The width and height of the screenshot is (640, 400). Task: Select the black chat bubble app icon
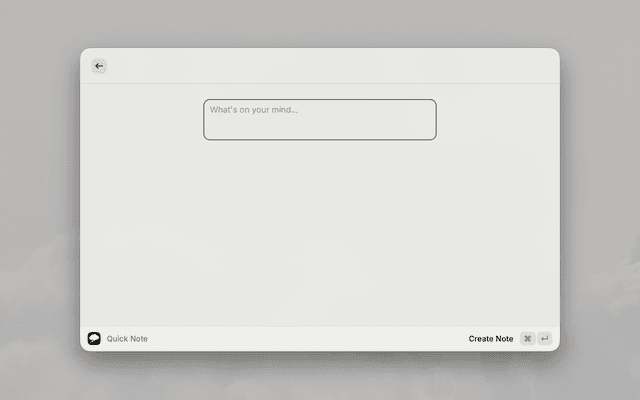[94, 338]
